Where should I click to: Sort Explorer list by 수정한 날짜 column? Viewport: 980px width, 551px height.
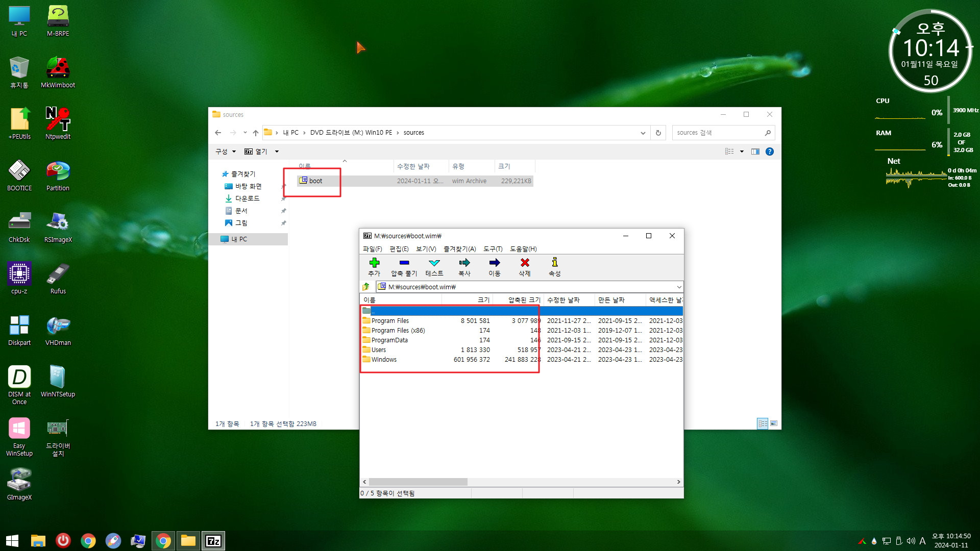pyautogui.click(x=421, y=166)
